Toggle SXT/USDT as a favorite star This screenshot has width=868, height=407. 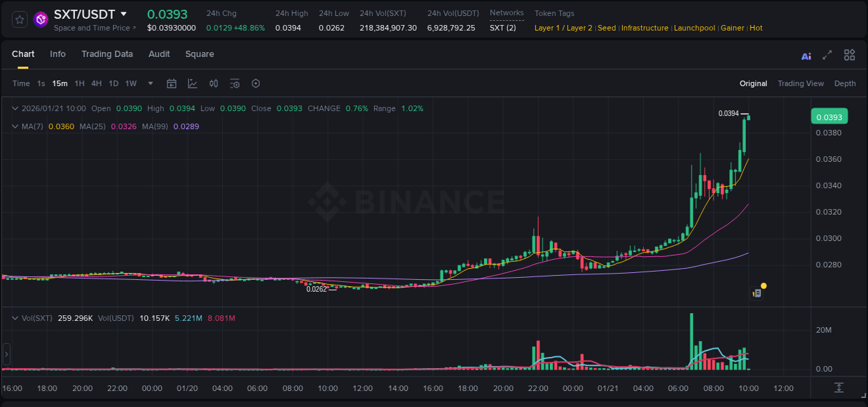point(19,19)
